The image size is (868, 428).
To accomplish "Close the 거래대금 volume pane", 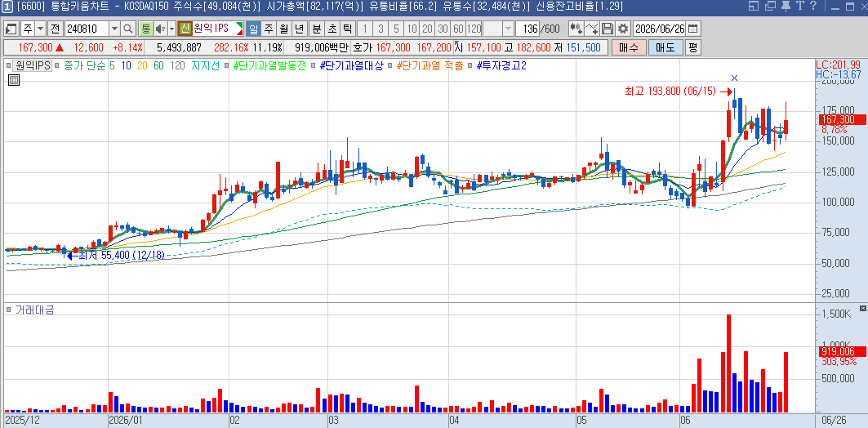I will 862,308.
